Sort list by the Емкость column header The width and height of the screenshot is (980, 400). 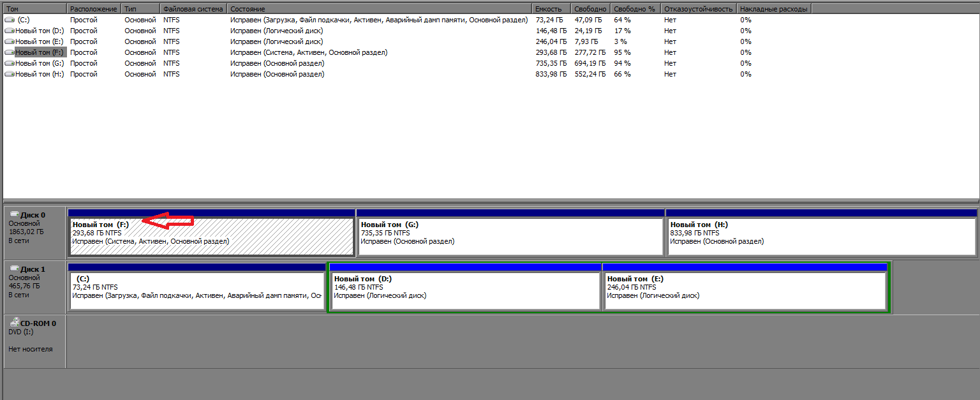(x=551, y=9)
